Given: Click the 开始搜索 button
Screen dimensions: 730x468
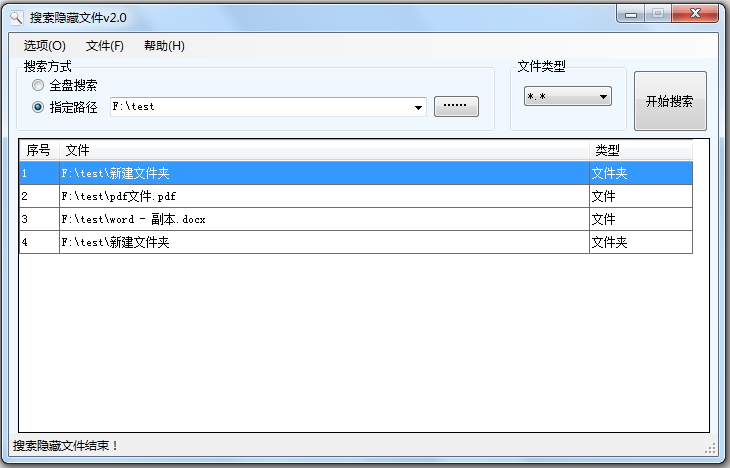Looking at the screenshot, I should pos(669,101).
